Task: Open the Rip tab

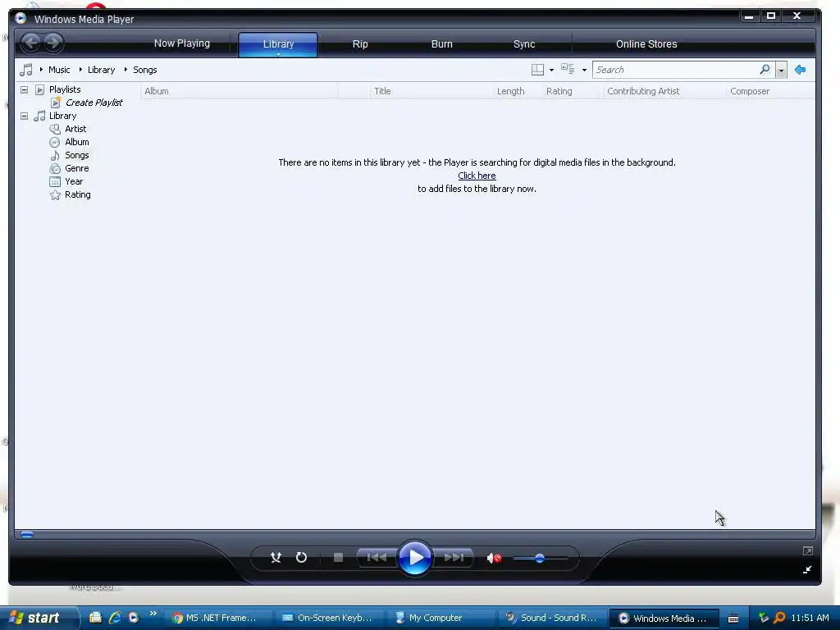Action: pyautogui.click(x=360, y=44)
